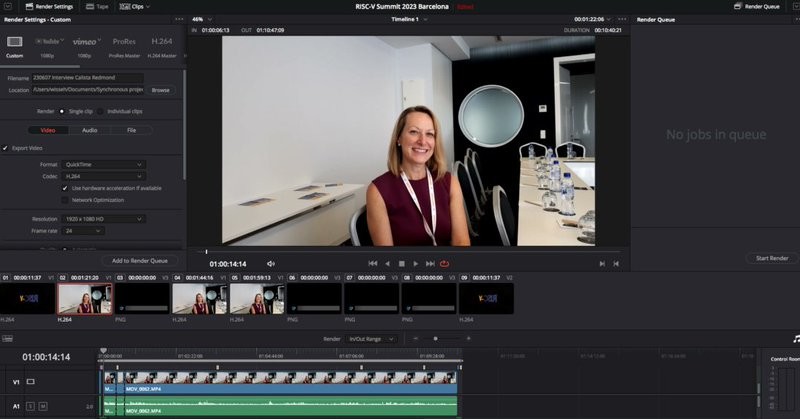Mute audio track A1 with M button
Image resolution: width=800 pixels, height=419 pixels.
[x=43, y=406]
